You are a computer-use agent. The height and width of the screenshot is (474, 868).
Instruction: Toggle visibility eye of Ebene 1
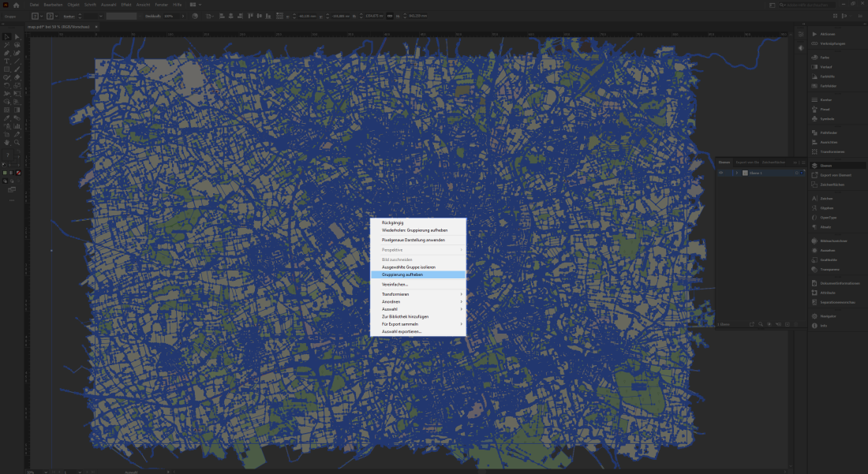click(x=721, y=173)
